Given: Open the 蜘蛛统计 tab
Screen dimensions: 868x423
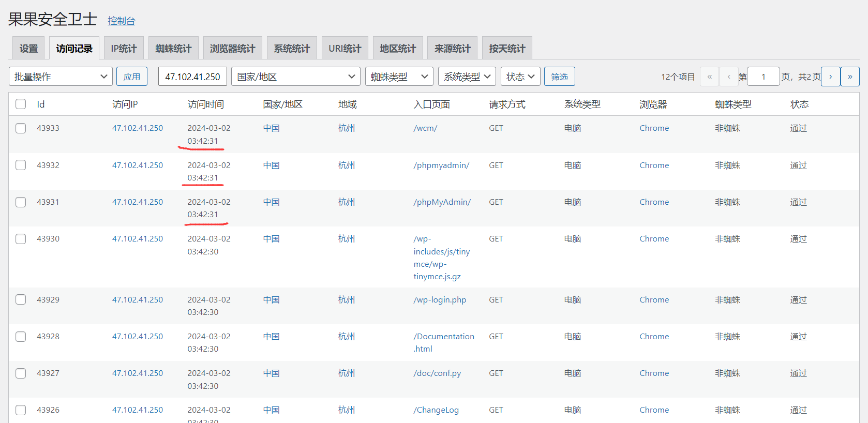Looking at the screenshot, I should (173, 49).
